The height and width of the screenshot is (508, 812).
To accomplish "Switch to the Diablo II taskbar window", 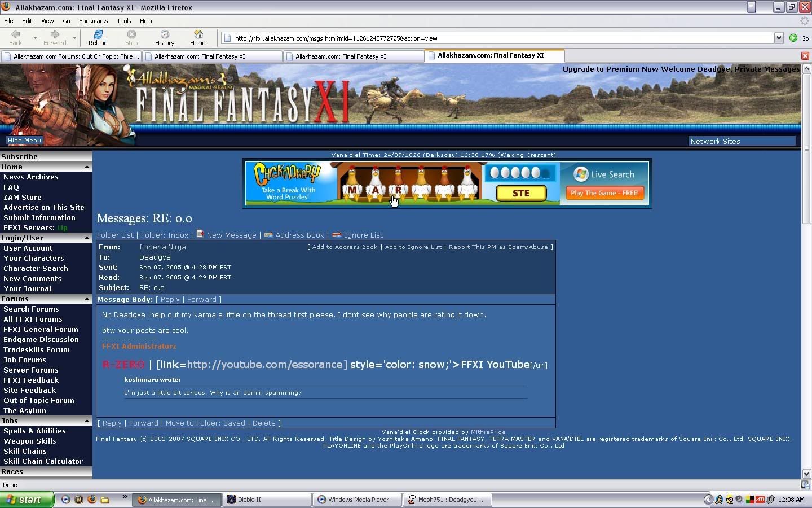I will pos(267,500).
